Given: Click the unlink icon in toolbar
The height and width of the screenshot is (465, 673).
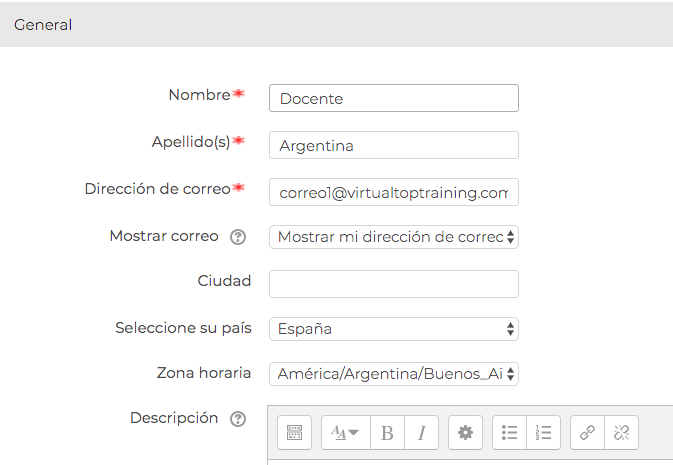Looking at the screenshot, I should coord(621,432).
